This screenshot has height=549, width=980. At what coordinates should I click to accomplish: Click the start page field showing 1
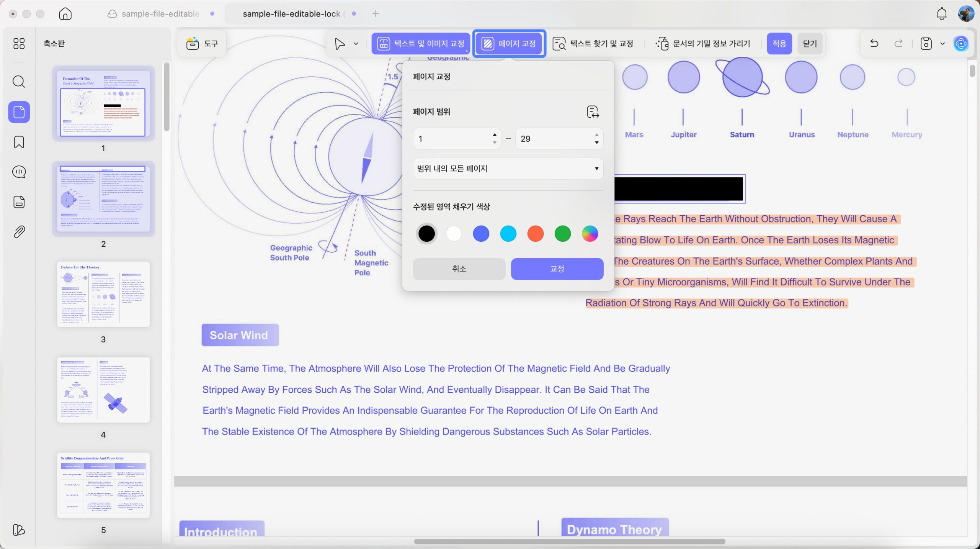tap(452, 139)
